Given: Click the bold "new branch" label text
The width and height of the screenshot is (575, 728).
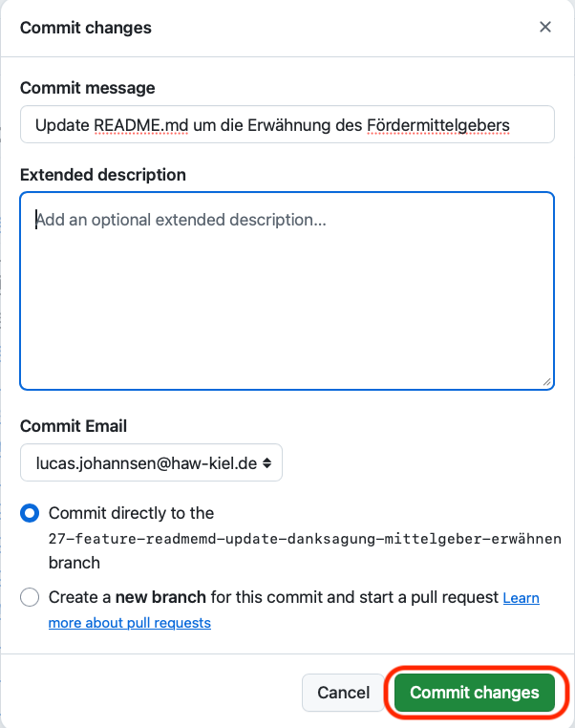Looking at the screenshot, I should (x=160, y=597).
